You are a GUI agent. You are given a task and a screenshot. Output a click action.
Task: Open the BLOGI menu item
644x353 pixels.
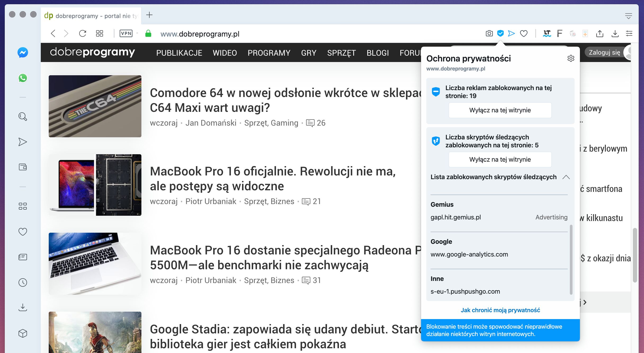point(378,53)
